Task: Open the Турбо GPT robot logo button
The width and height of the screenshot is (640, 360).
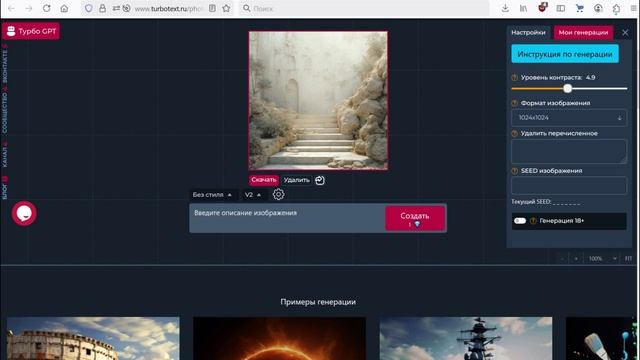Action: click(31, 31)
